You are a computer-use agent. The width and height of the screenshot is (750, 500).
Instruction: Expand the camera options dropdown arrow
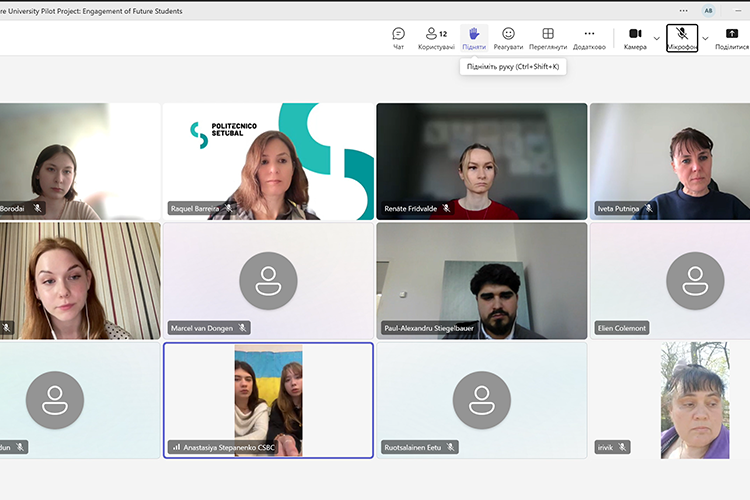[x=657, y=38]
